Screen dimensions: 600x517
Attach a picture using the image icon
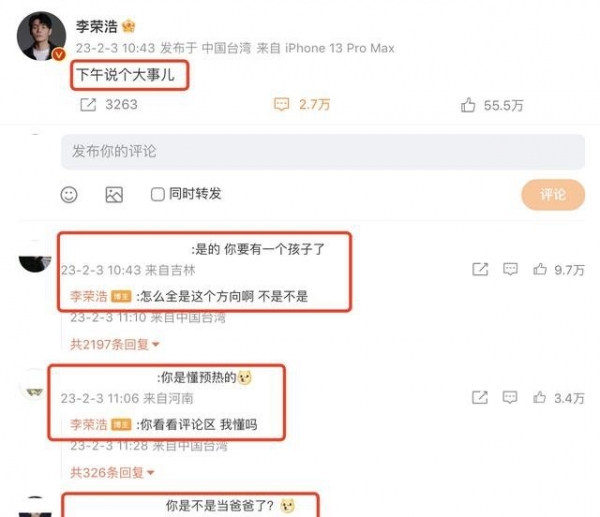(114, 195)
